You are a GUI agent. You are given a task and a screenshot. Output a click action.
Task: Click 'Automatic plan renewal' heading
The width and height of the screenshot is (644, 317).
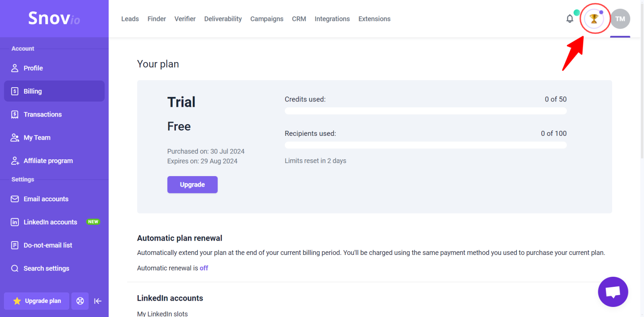point(179,238)
